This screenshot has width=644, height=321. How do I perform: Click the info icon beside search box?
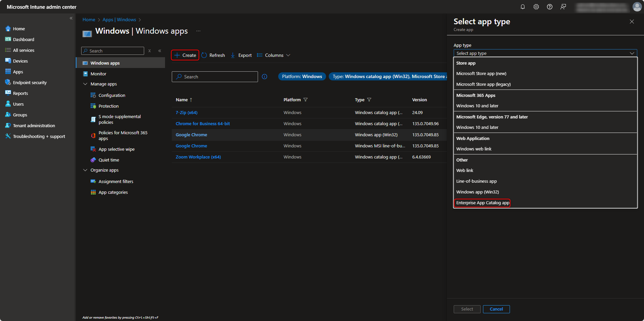(264, 77)
